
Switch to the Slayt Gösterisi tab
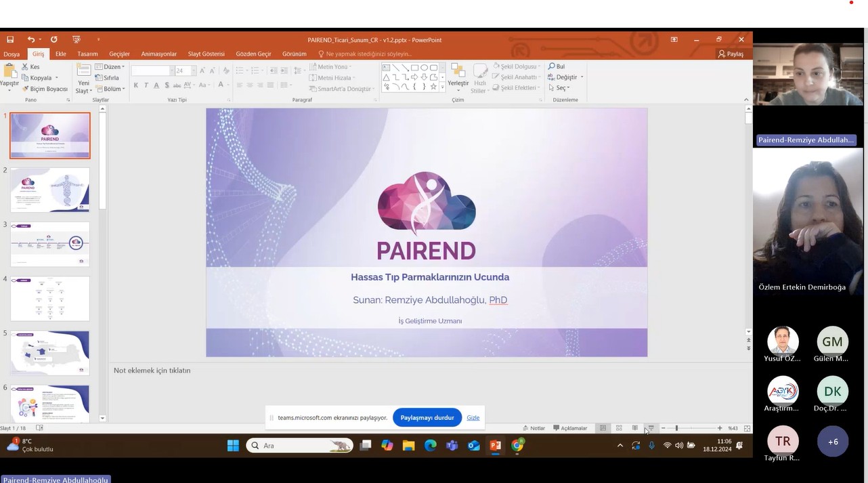(206, 54)
